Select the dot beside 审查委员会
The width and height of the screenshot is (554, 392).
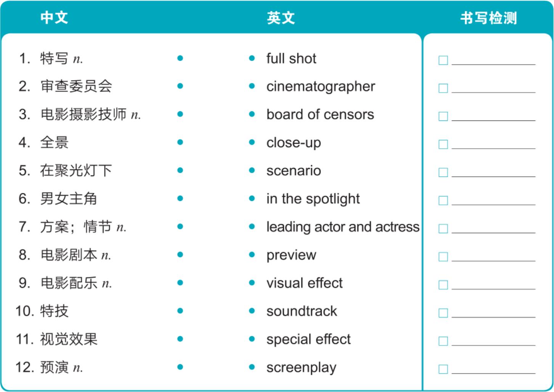[180, 86]
